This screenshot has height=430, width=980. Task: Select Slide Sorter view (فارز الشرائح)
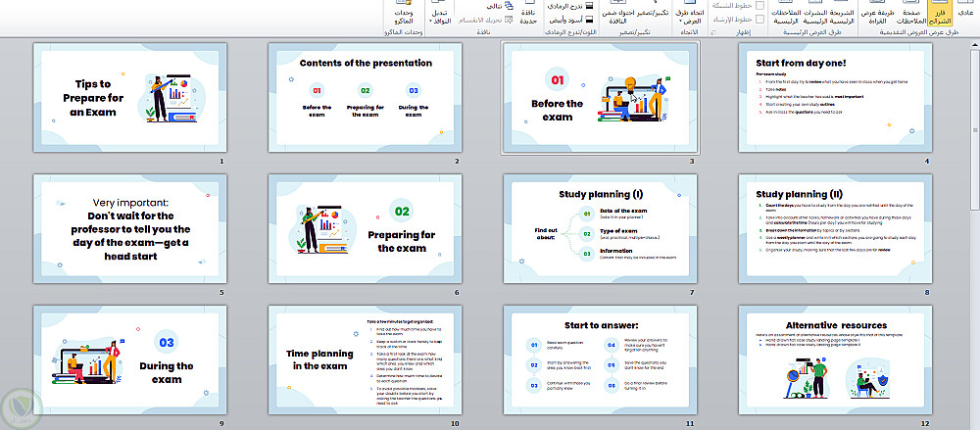pyautogui.click(x=940, y=13)
